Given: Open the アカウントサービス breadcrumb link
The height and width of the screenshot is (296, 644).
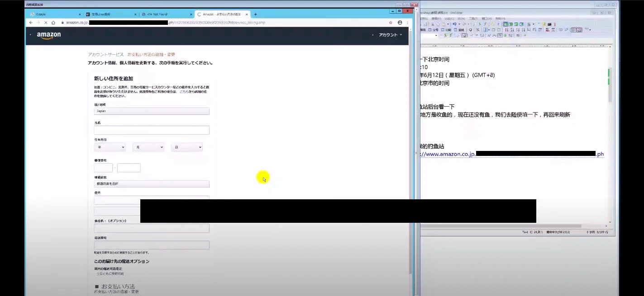Looking at the screenshot, I should point(105,54).
